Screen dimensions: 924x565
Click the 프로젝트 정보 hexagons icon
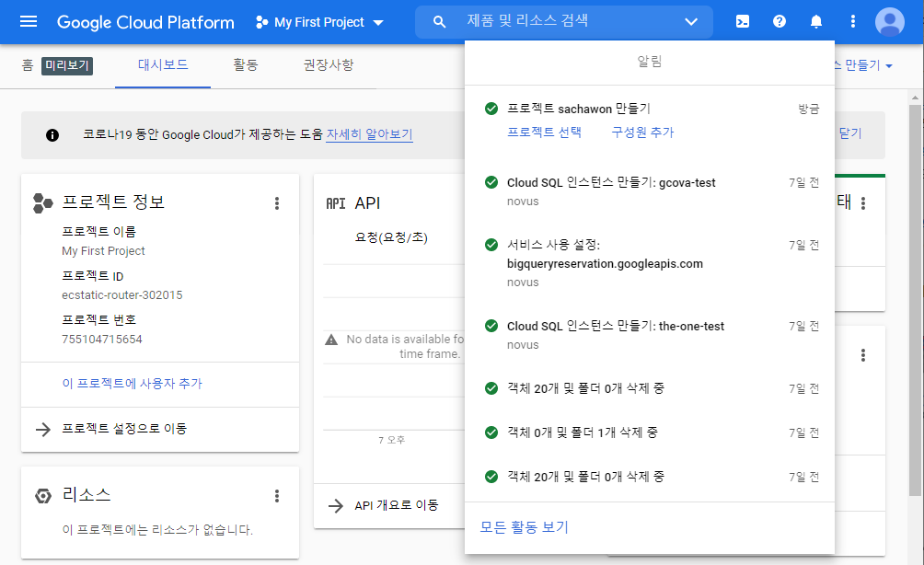pos(42,202)
